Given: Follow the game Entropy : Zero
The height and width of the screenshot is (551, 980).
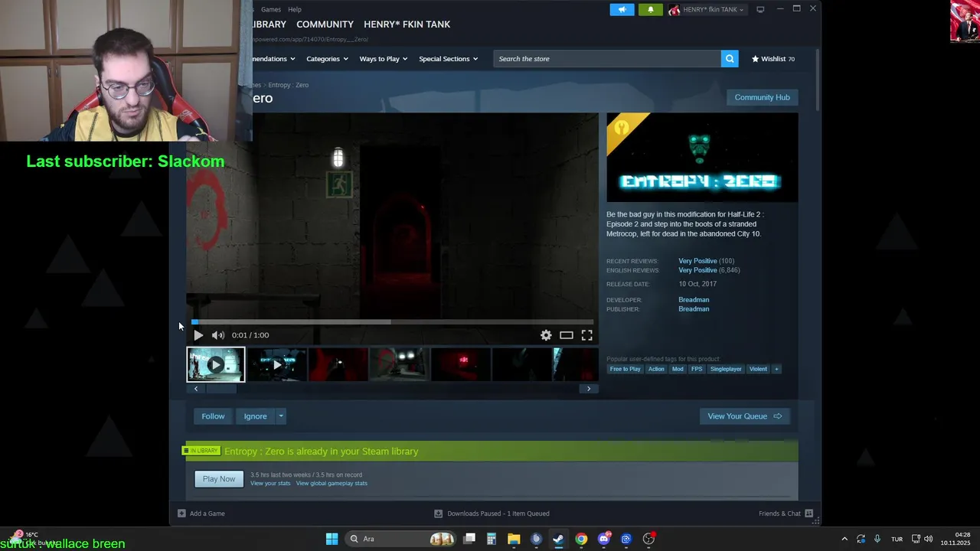Looking at the screenshot, I should click(213, 416).
